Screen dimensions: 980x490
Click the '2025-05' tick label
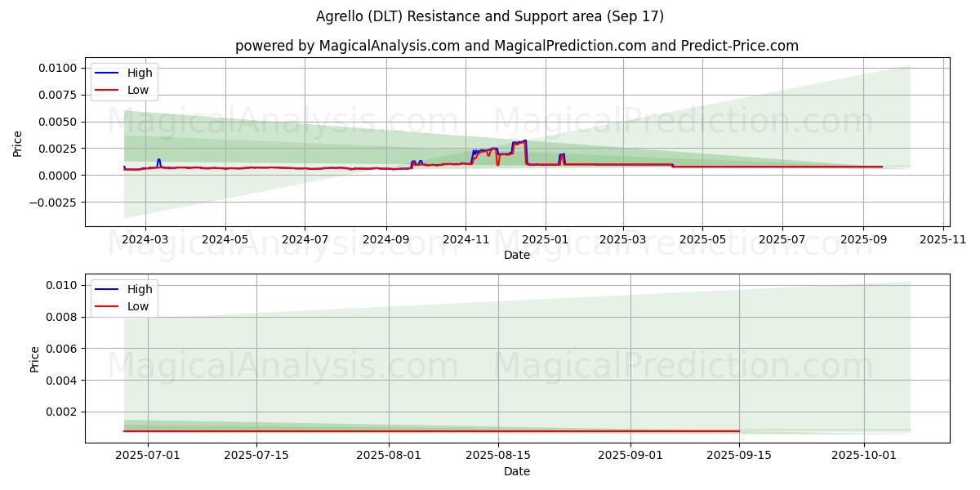point(702,239)
